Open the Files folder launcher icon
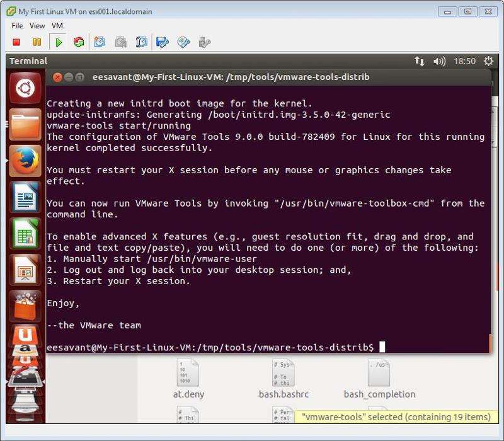The width and height of the screenshot is (504, 441). pyautogui.click(x=25, y=124)
